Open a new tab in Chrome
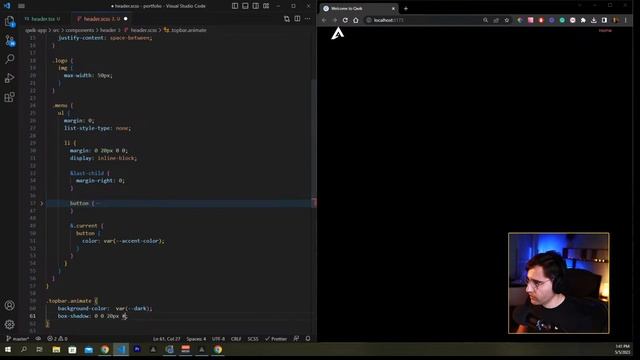 coord(406,9)
